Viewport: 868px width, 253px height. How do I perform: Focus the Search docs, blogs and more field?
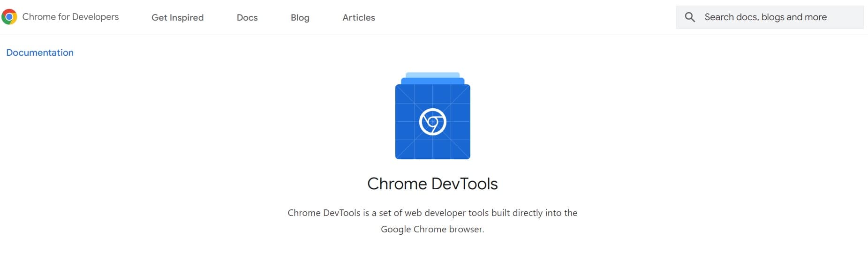pyautogui.click(x=765, y=17)
